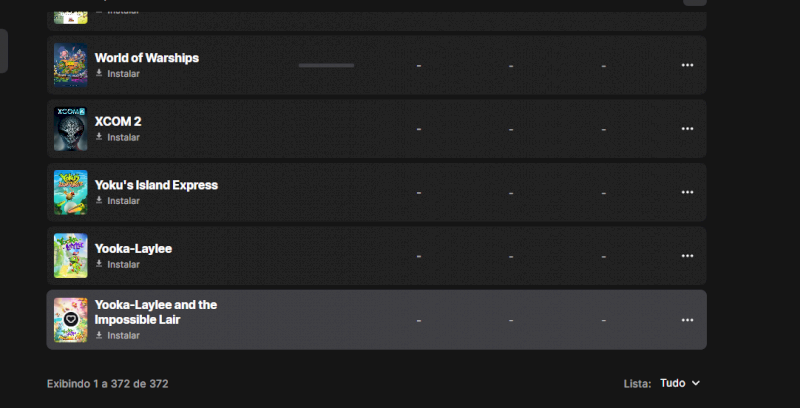Install World of Warships

pyautogui.click(x=123, y=74)
